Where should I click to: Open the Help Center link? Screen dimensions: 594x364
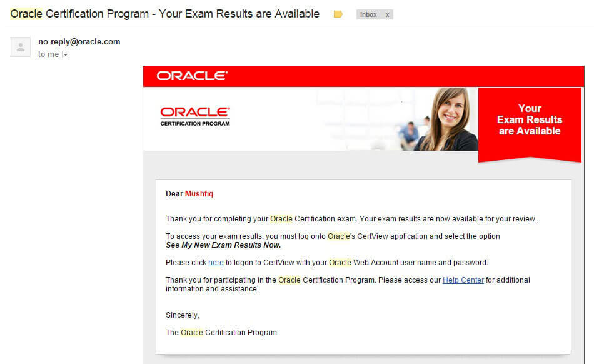point(463,280)
